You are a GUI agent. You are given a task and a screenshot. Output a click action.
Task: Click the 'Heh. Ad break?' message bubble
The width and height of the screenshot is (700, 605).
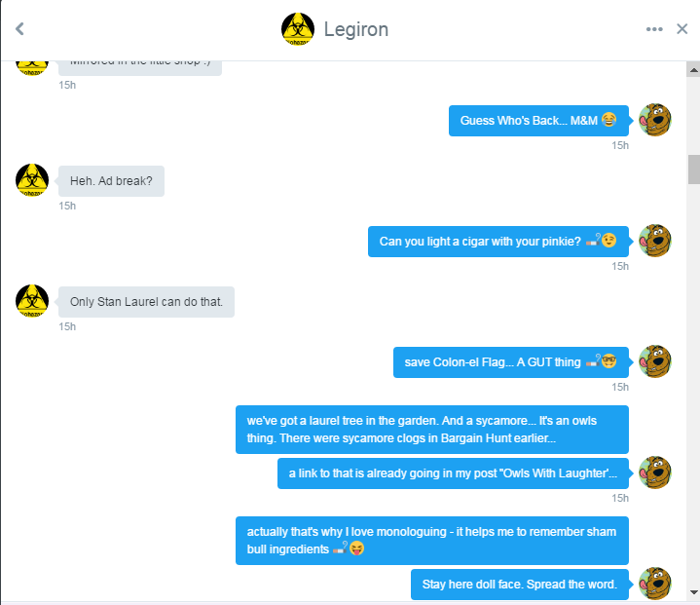pyautogui.click(x=111, y=181)
